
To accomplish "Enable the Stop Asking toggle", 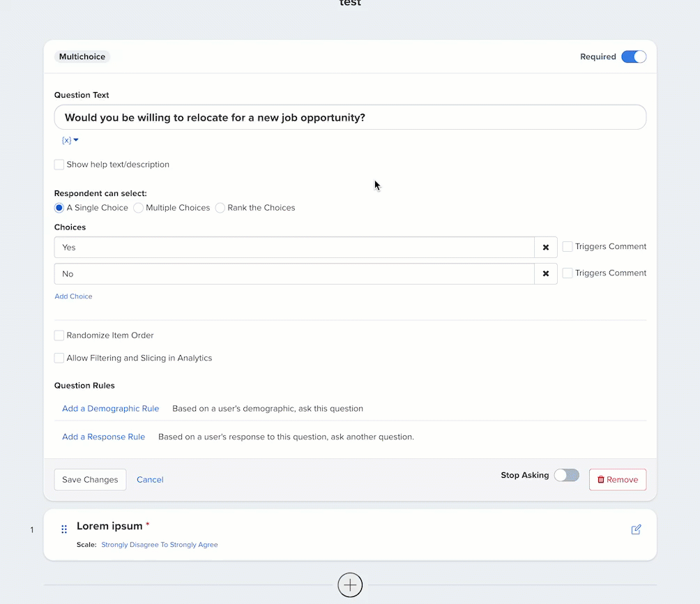I will tap(566, 476).
